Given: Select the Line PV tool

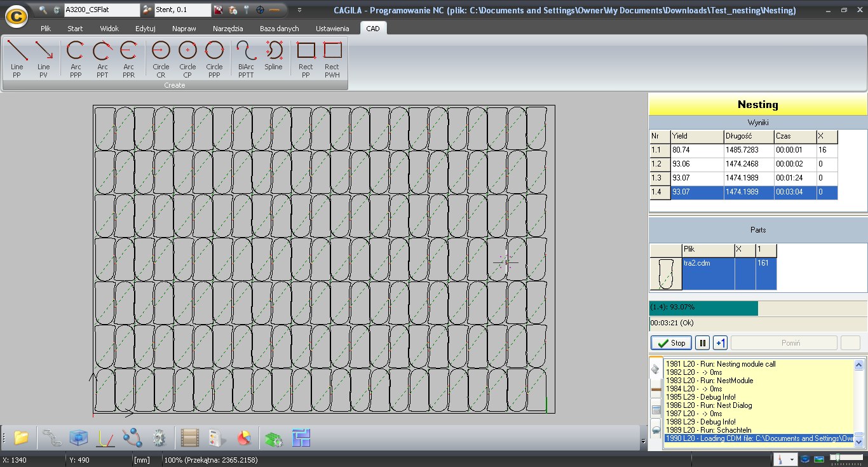Looking at the screenshot, I should click(x=43, y=59).
